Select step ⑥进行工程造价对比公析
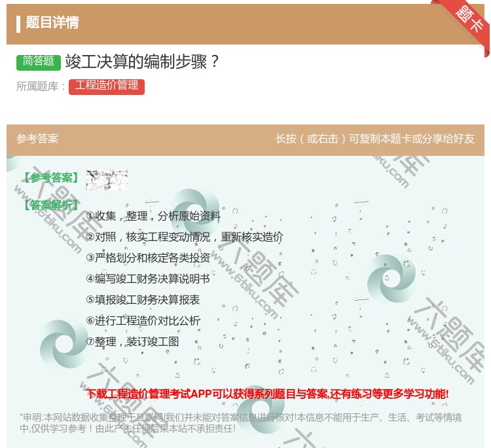This screenshot has height=448, width=491. point(143,321)
